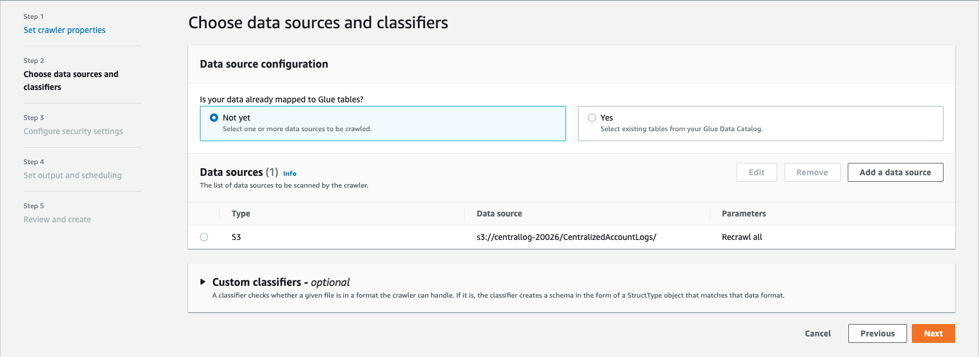
Task: Select the S3 data source row radio button
Action: [204, 237]
